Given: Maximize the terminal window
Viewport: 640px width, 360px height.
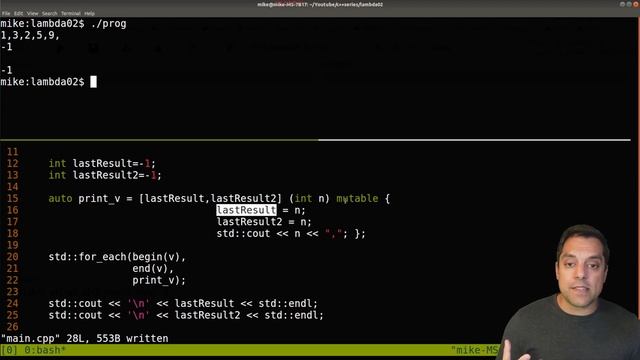Looking at the screenshot, I should pyautogui.click(x=629, y=4).
